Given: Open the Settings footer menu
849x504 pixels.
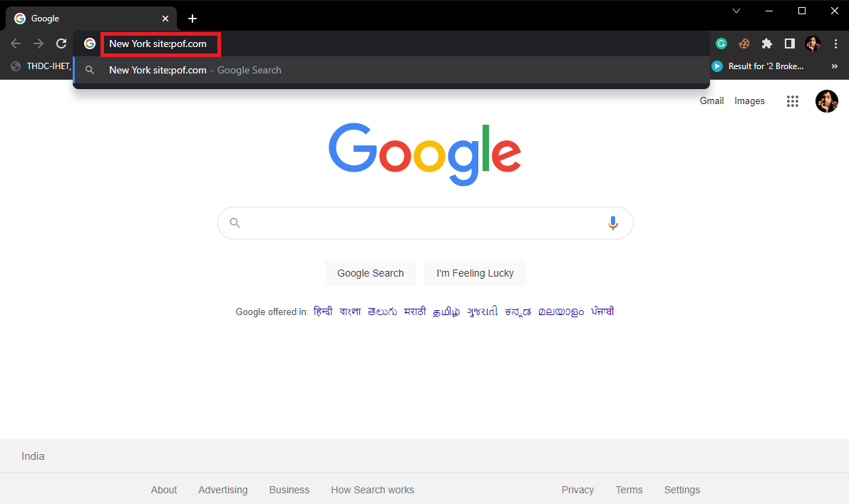Looking at the screenshot, I should coord(682,490).
